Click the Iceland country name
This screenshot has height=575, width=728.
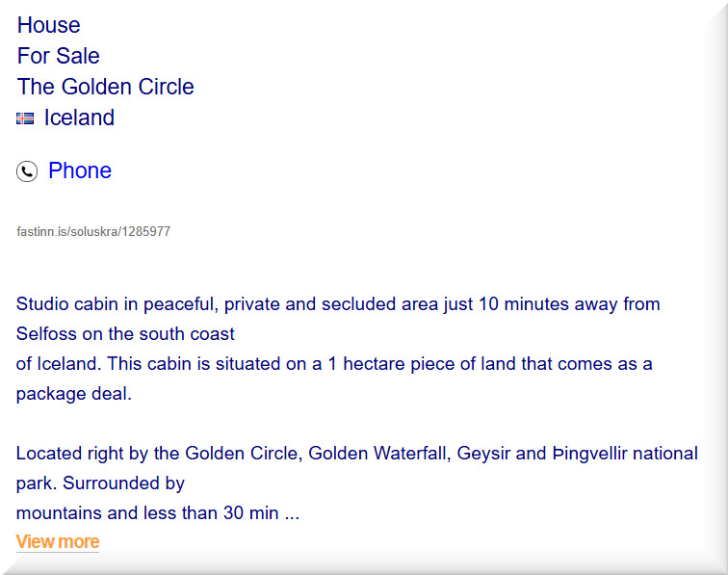point(79,118)
